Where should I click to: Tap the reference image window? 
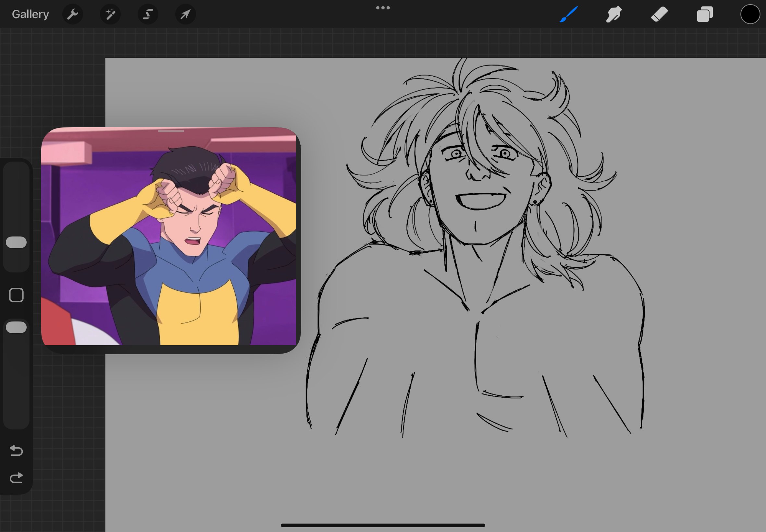[x=168, y=240]
